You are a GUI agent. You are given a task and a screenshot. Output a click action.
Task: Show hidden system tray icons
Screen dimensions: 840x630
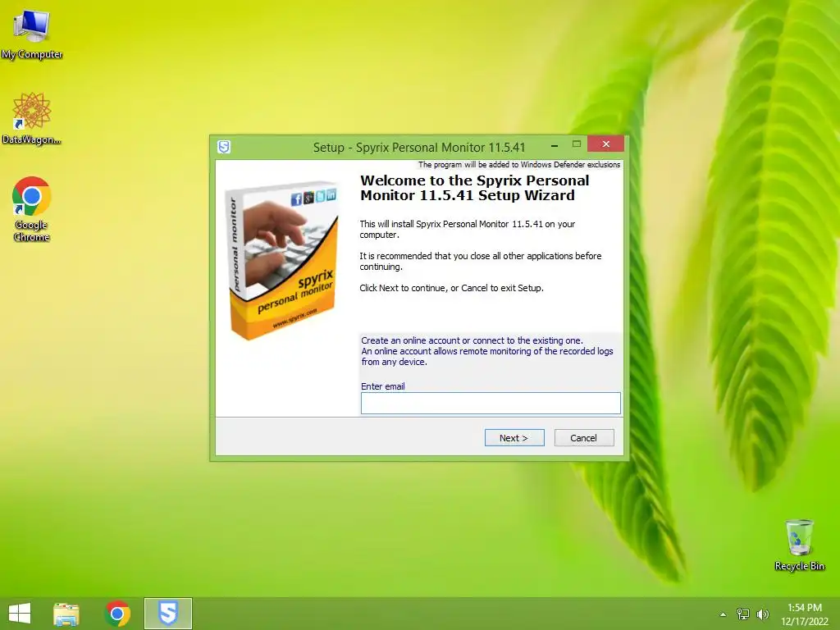click(724, 614)
